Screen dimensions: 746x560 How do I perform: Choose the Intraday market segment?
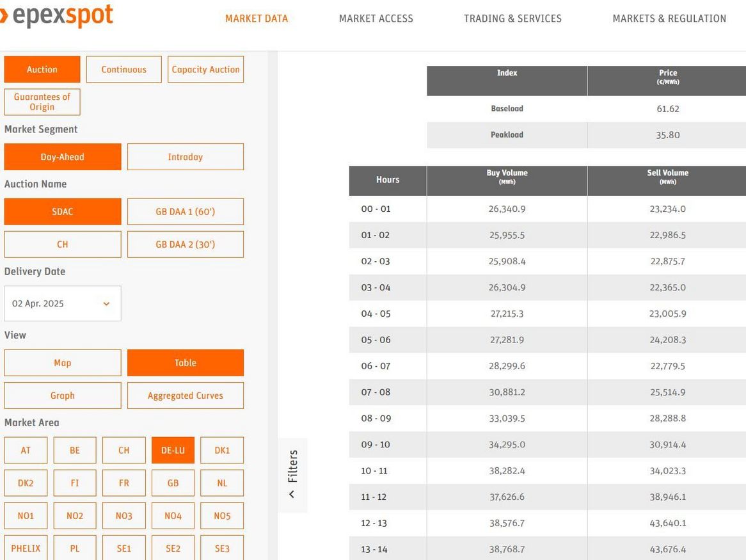click(186, 157)
